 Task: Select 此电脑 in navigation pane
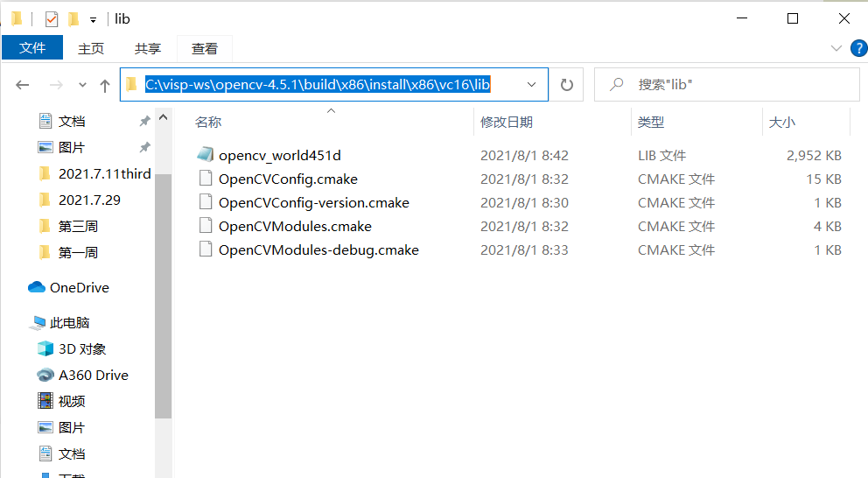click(70, 322)
